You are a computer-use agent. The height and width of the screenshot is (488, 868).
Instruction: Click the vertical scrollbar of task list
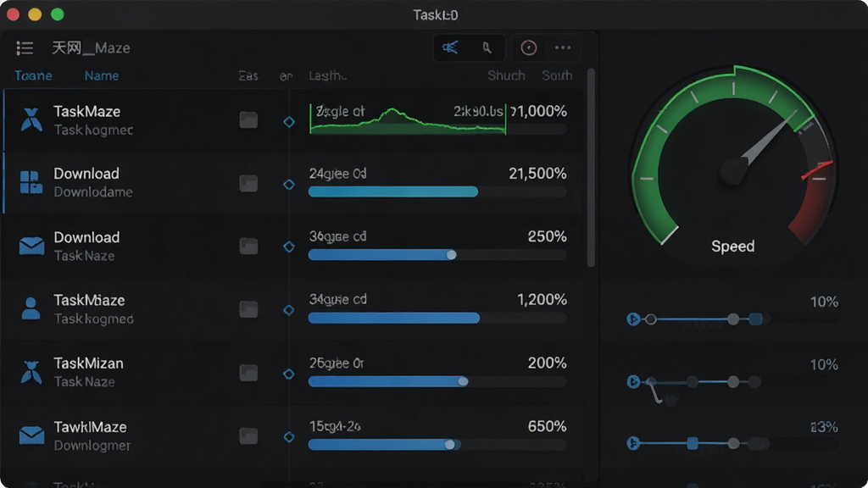pos(591,168)
